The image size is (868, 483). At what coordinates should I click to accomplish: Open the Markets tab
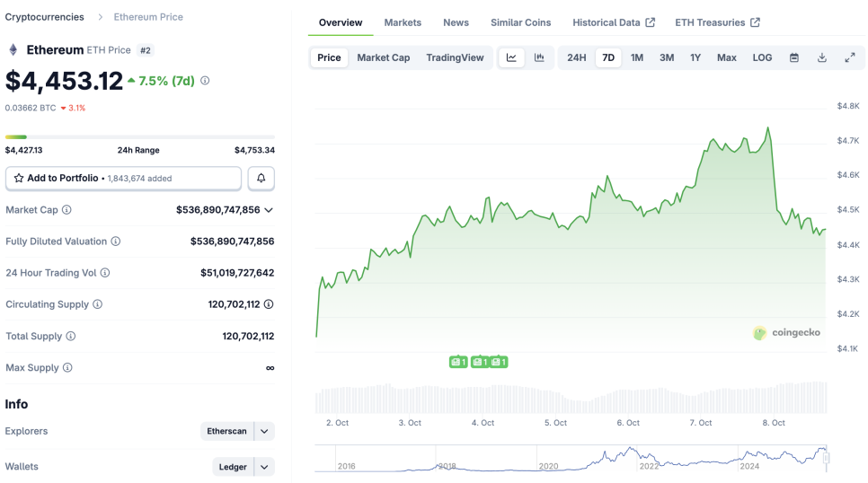tap(403, 22)
